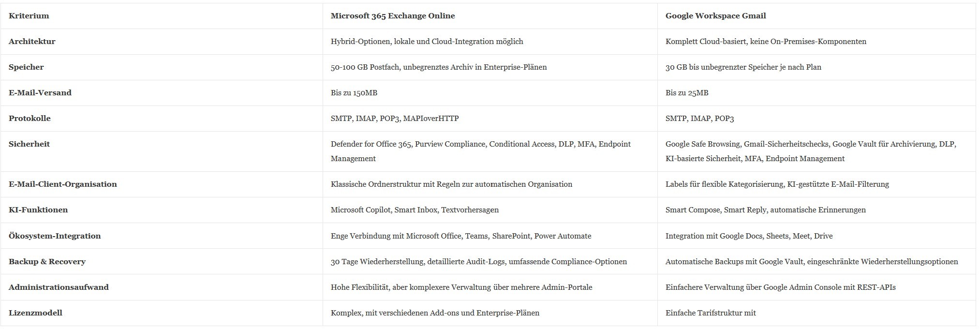Select the Backup & Recovery row label
Viewport: 980px width, 330px height.
click(47, 262)
